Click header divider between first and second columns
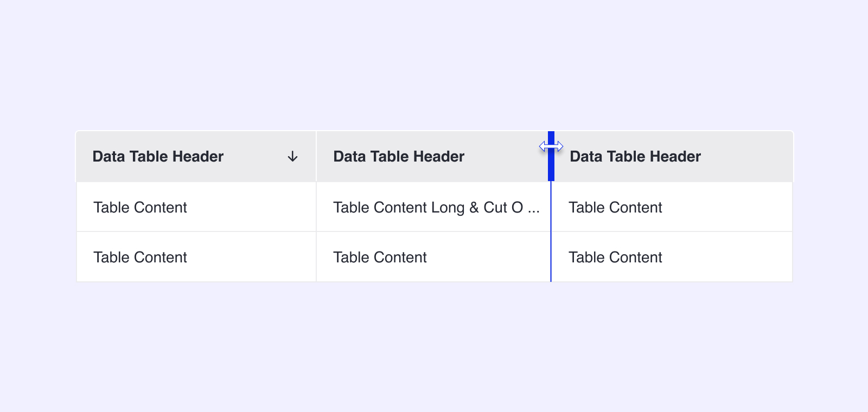This screenshot has height=412, width=868. coord(316,156)
